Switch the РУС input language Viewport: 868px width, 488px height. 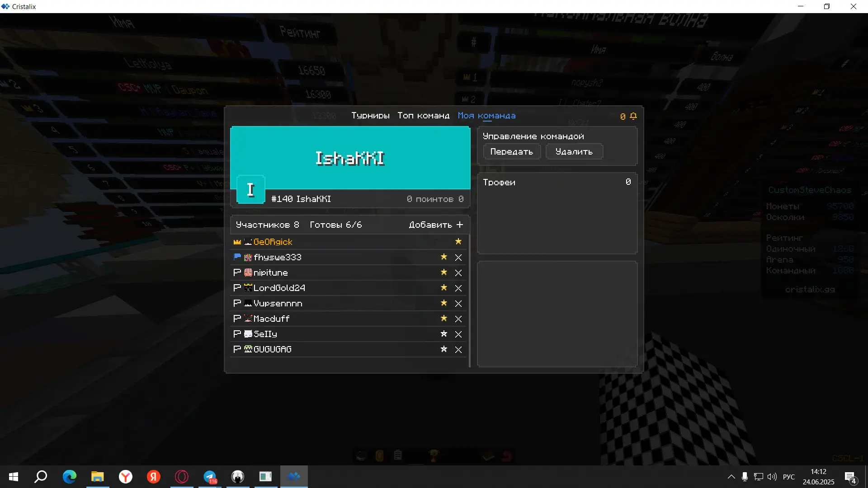pyautogui.click(x=789, y=477)
